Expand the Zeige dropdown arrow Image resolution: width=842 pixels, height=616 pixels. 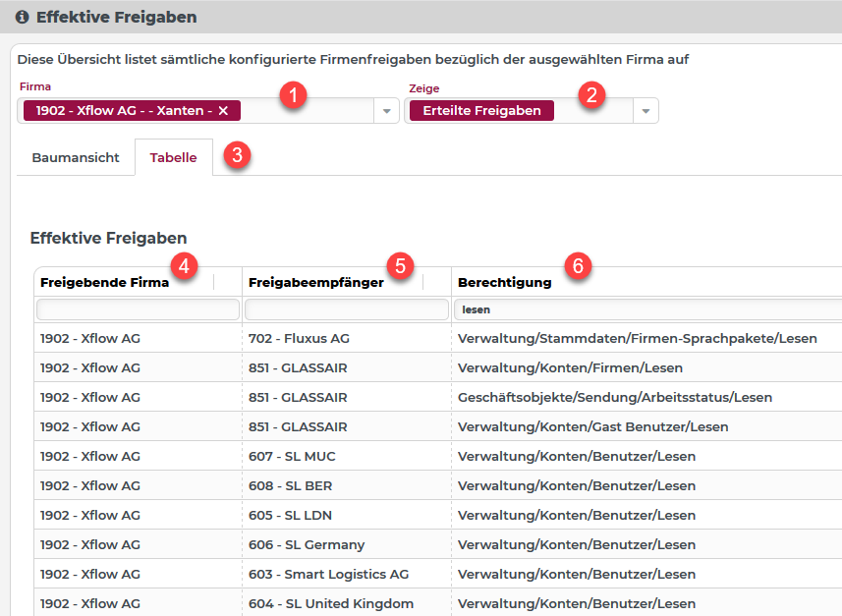(646, 111)
